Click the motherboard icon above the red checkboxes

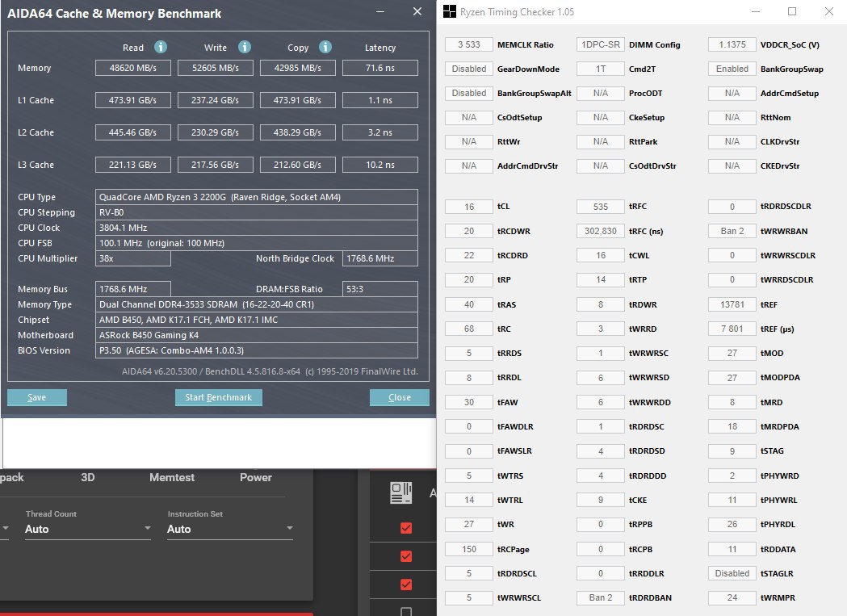(x=400, y=492)
